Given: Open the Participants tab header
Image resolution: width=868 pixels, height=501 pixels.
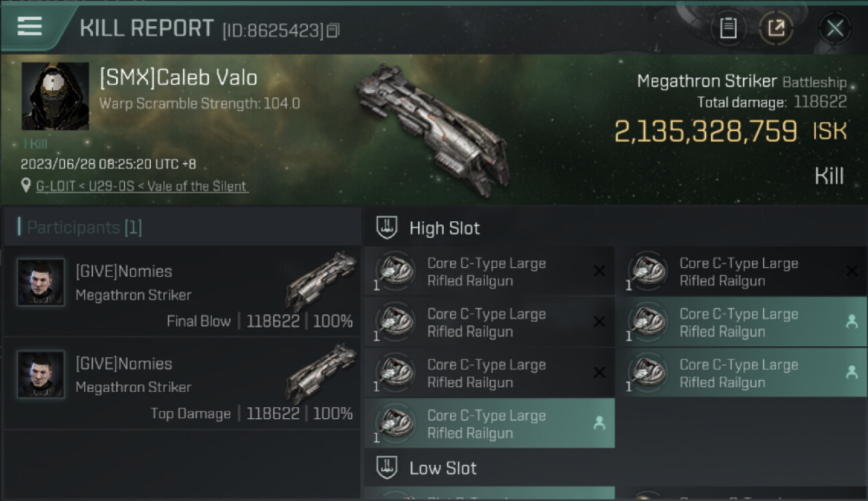Looking at the screenshot, I should pyautogui.click(x=84, y=227).
